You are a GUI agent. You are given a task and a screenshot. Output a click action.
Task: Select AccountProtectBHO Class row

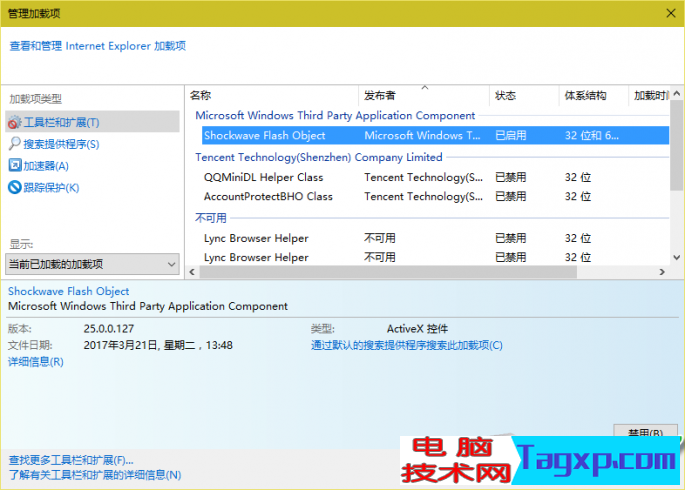[435, 197]
